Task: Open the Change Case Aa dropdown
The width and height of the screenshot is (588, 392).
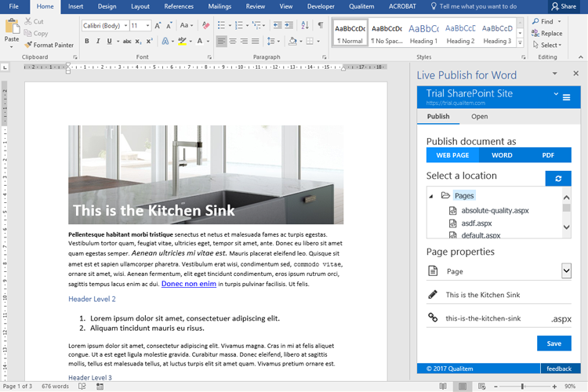Action: coord(187,26)
